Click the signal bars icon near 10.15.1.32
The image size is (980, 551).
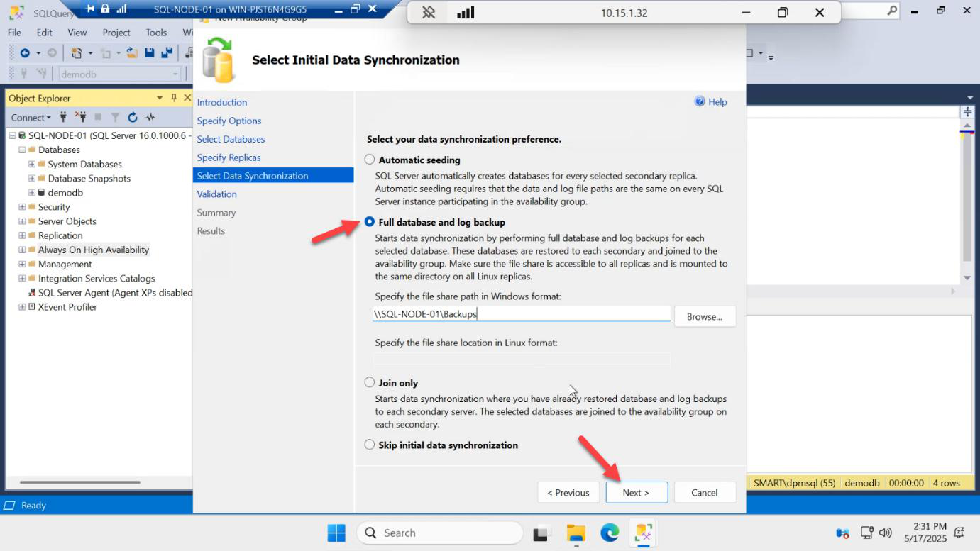tap(466, 13)
